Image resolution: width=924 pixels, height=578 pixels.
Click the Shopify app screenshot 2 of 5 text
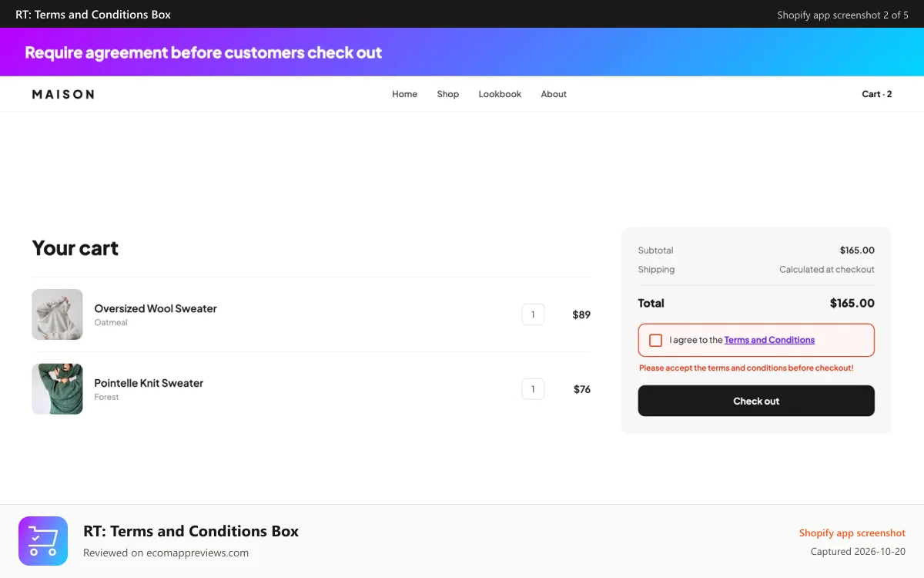tap(842, 15)
